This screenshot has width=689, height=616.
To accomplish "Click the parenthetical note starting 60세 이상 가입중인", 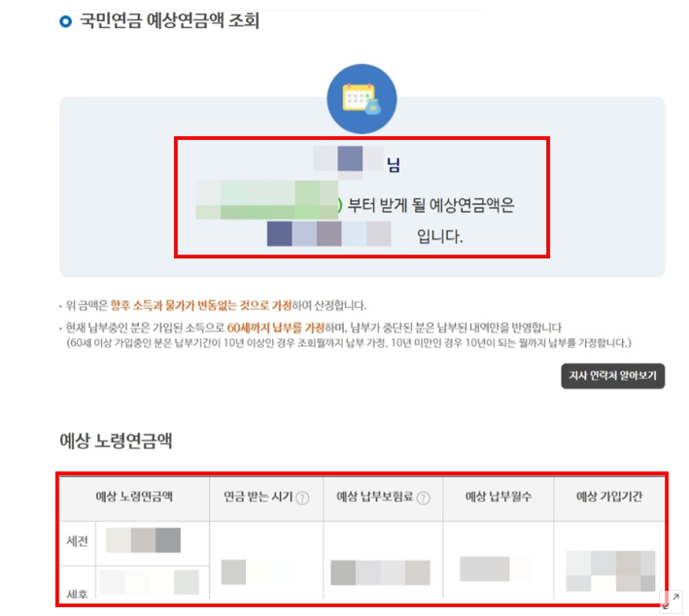I will [x=349, y=343].
